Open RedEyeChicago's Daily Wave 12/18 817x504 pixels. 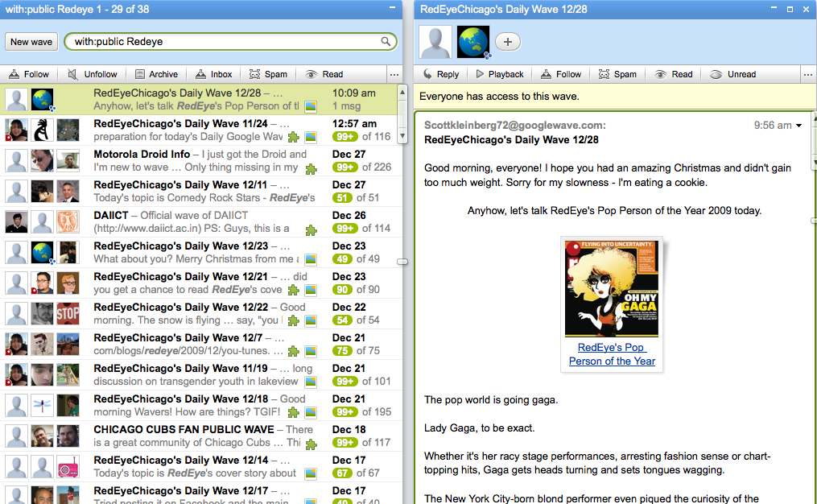201,406
